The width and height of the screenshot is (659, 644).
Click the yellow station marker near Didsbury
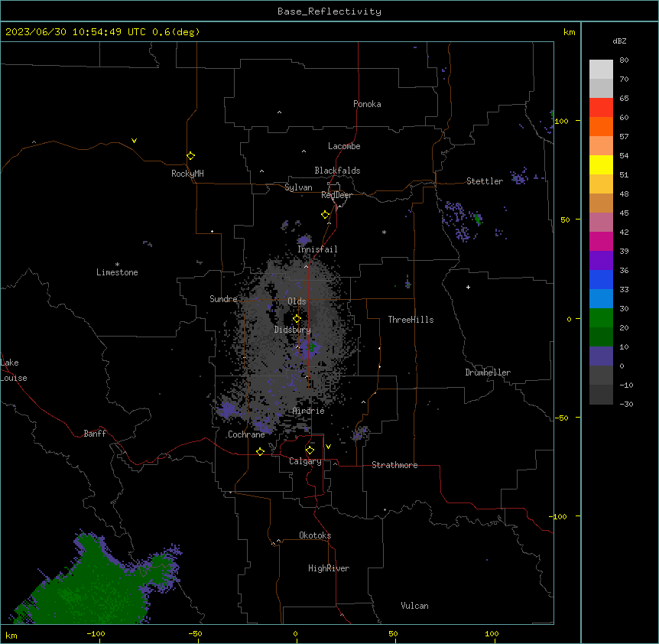click(x=297, y=319)
